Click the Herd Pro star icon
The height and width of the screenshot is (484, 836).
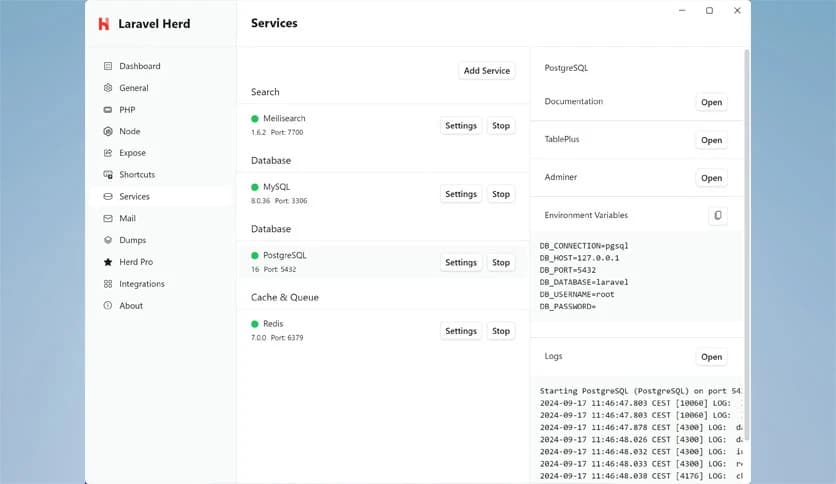point(108,262)
